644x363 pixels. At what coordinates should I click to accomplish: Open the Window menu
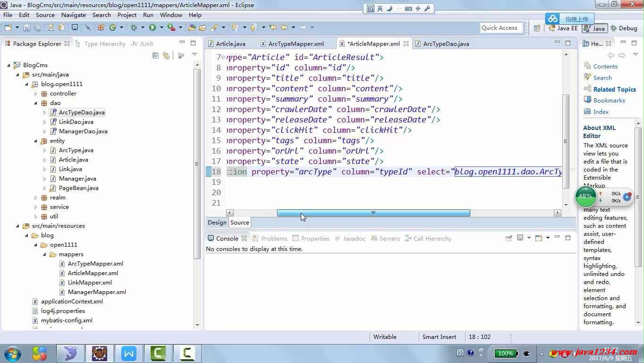[x=171, y=15]
